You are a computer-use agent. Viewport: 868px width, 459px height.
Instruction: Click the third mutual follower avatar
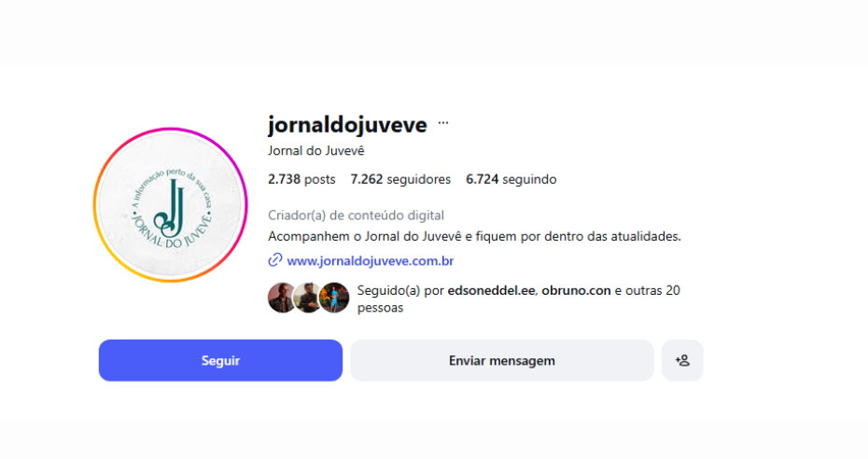pyautogui.click(x=335, y=298)
